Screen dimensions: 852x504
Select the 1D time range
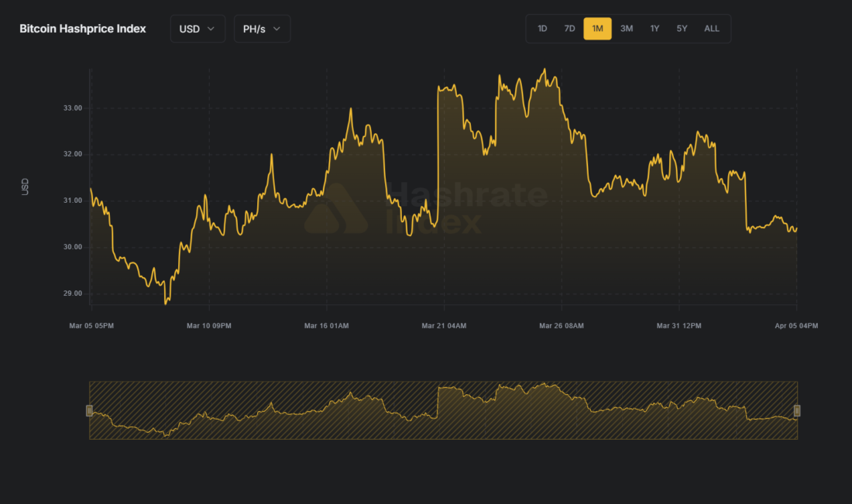542,29
